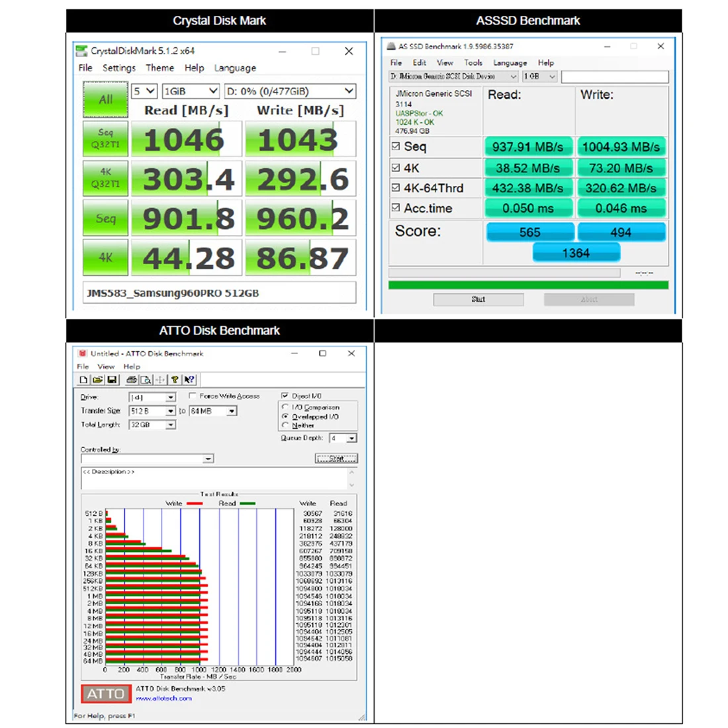Screen dimensions: 728x728
Task: Toggle the Acc.time checkbox in AS SSD
Action: [396, 208]
